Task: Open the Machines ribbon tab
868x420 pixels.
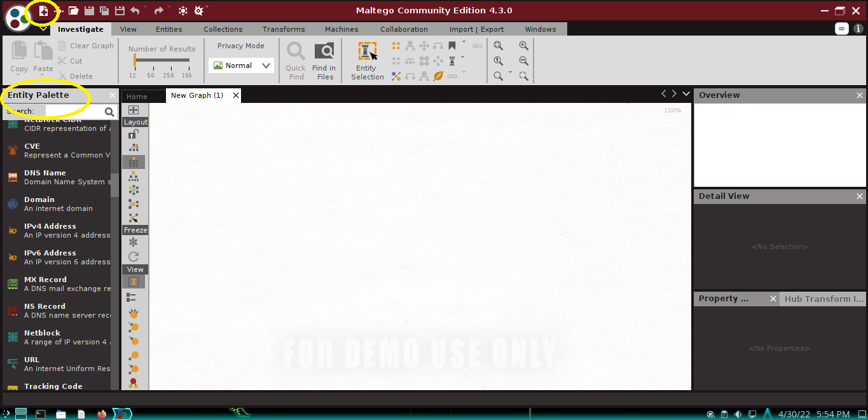Action: pos(341,29)
